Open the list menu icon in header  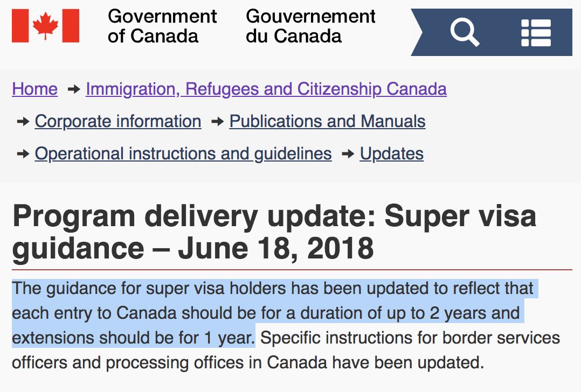(536, 32)
